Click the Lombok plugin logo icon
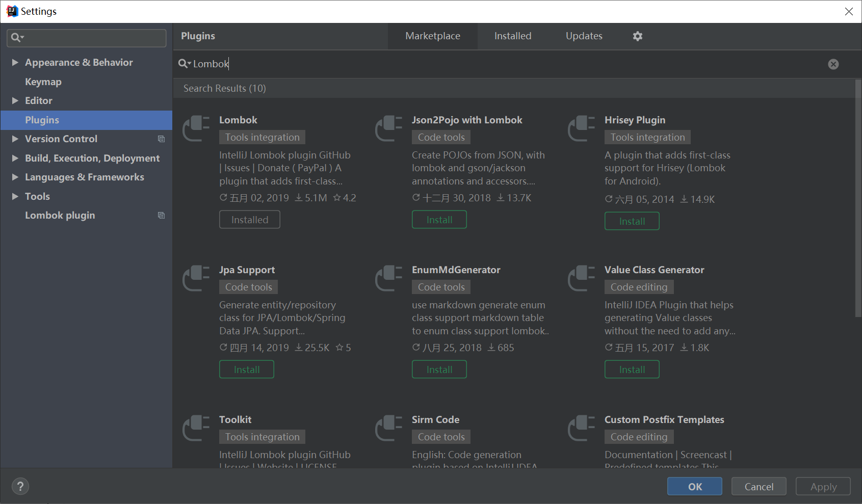862x504 pixels. pyautogui.click(x=196, y=128)
